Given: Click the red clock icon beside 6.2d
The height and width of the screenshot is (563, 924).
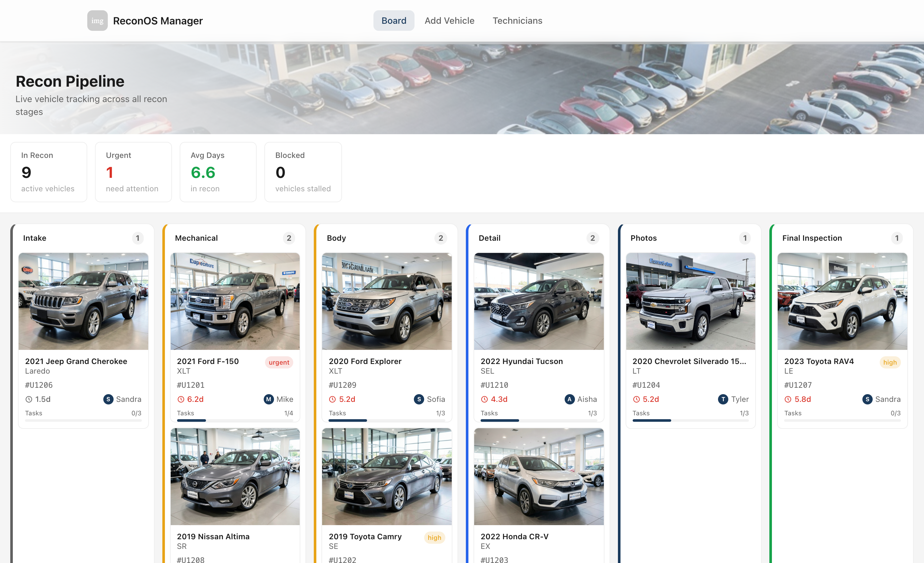Looking at the screenshot, I should (181, 400).
